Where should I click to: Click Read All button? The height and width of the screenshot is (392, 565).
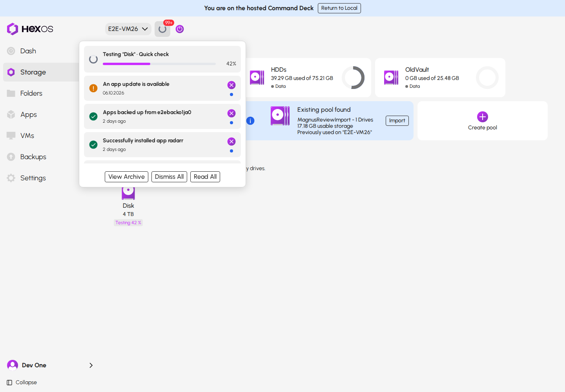205,177
